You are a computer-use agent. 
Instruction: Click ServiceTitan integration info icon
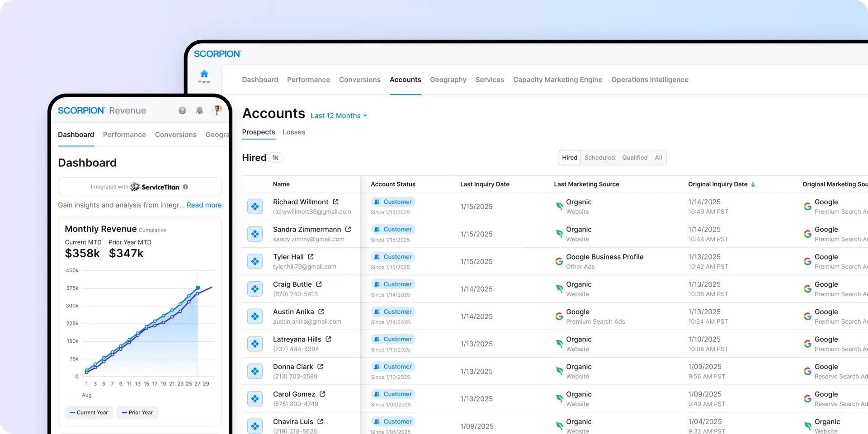point(185,187)
